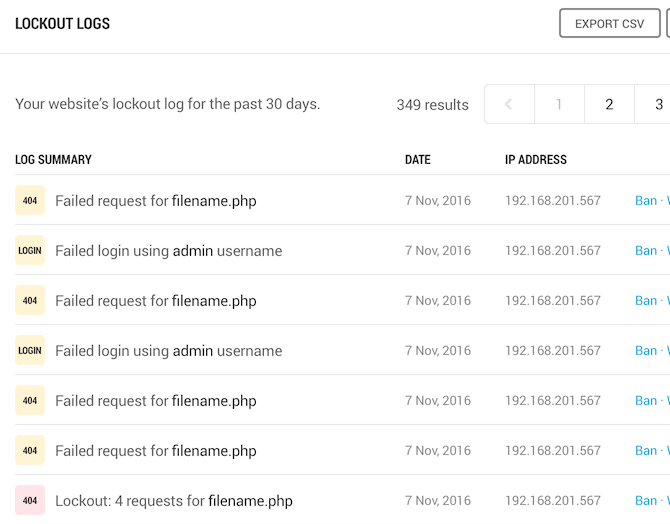Click the first 'Failed login using admin username' entry

point(169,251)
